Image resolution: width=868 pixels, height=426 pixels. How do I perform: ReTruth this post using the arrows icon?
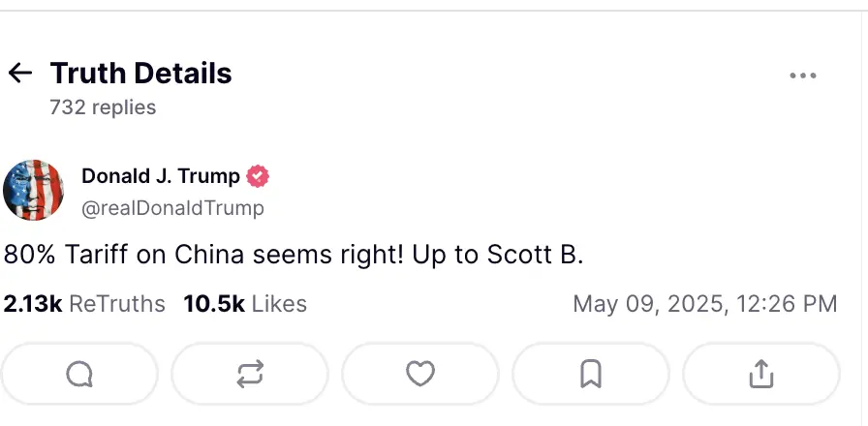coord(250,374)
